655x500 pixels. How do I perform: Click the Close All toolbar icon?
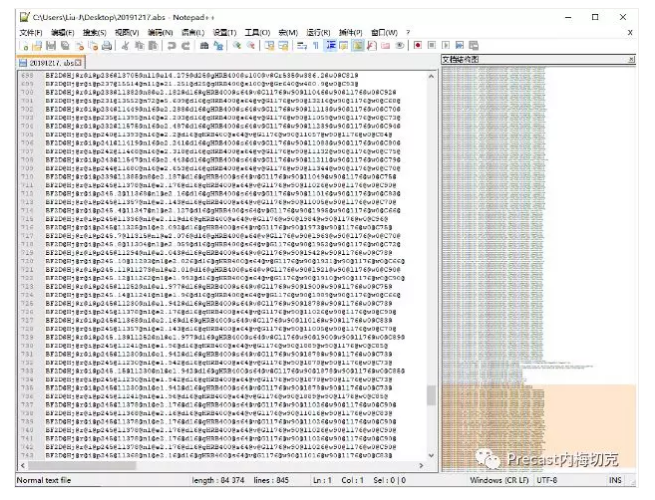pos(93,46)
